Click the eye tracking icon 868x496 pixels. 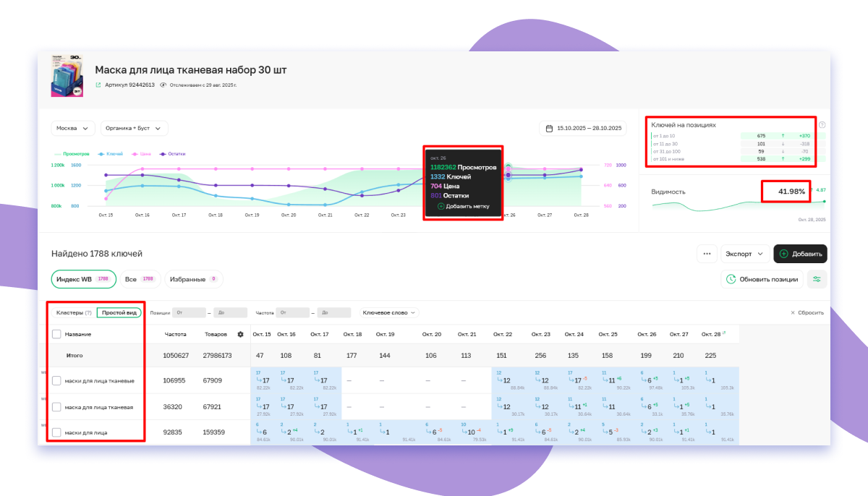click(x=163, y=85)
